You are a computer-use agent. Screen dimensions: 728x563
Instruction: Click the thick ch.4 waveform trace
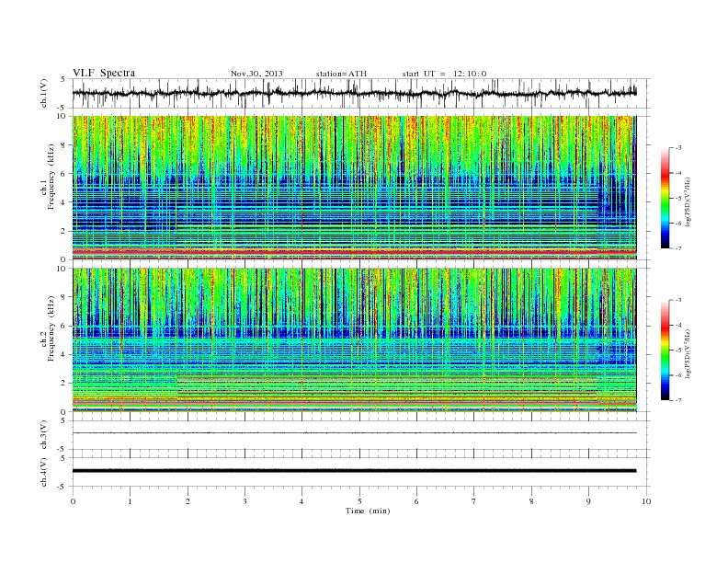pyautogui.click(x=354, y=471)
